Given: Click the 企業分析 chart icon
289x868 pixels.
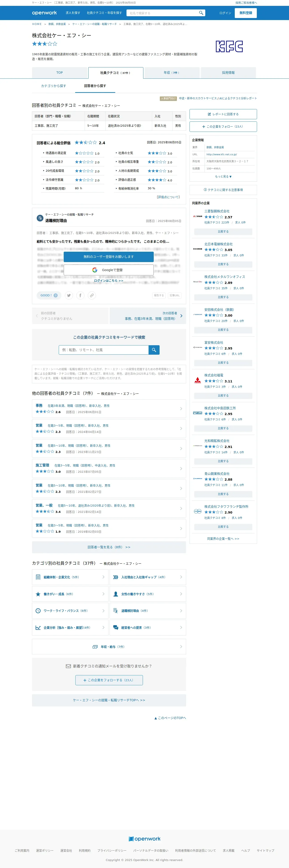Looking at the screenshot, I should pyautogui.click(x=38, y=627).
